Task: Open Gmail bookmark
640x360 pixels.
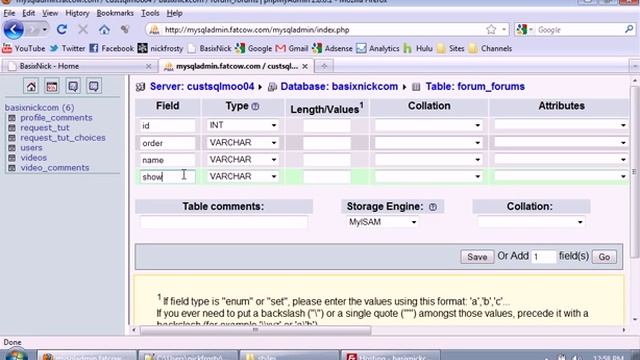Action: pos(292,48)
